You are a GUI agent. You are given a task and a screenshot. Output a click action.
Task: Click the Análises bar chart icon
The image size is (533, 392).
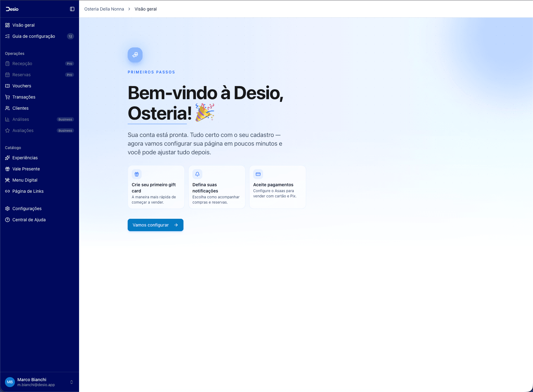(7, 119)
